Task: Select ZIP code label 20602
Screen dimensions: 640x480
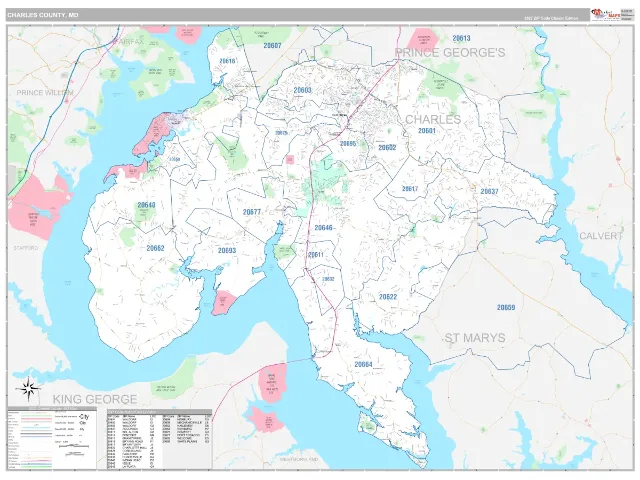Action: point(387,148)
